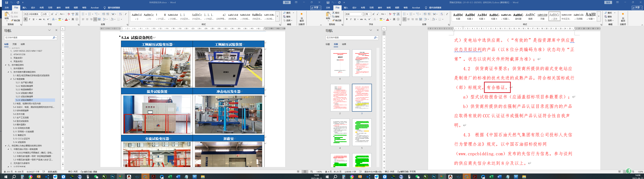The width and height of the screenshot is (644, 179).
Task: Toggle distributed alignment in the right Word window
Action: [x=421, y=19]
